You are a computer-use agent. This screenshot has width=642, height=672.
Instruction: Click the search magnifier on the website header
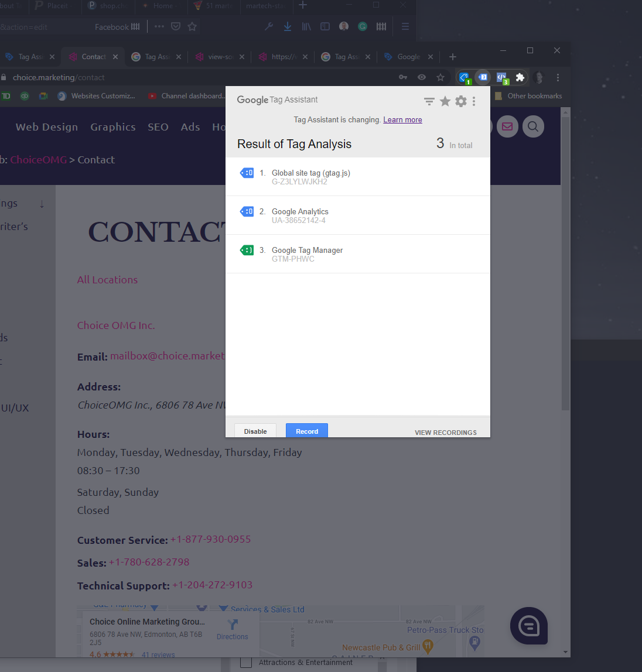point(533,126)
